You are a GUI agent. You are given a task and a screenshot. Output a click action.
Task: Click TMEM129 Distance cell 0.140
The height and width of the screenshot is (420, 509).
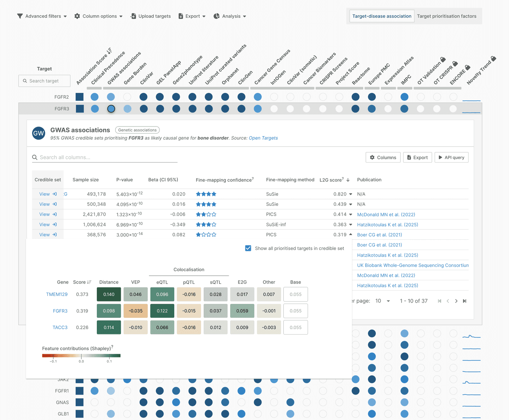pyautogui.click(x=109, y=294)
